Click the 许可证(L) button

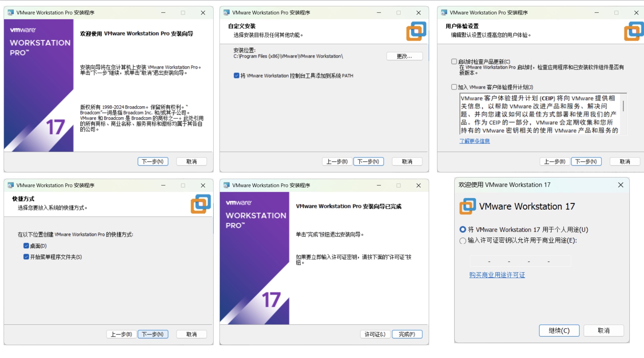(375, 334)
